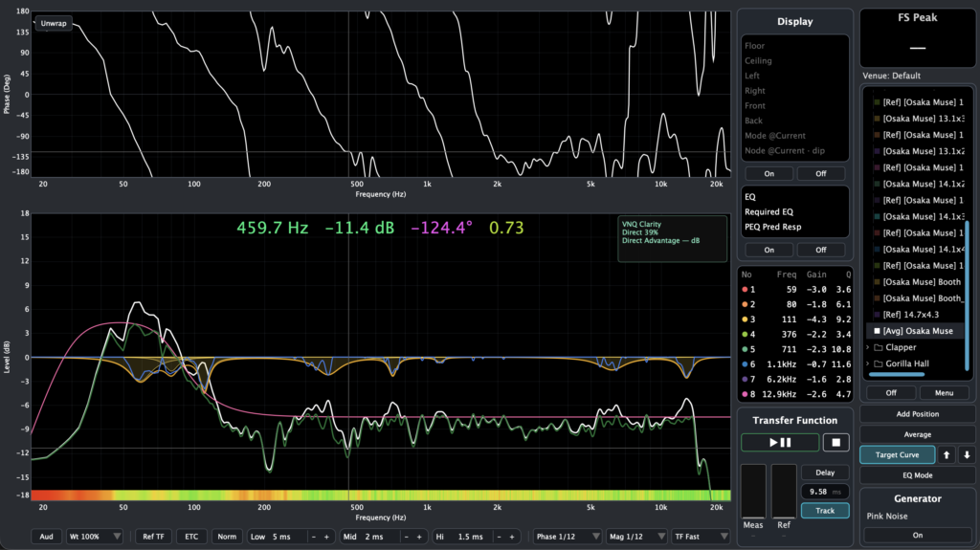
Task: Click the pink dot of EQ band 8
Action: (745, 394)
